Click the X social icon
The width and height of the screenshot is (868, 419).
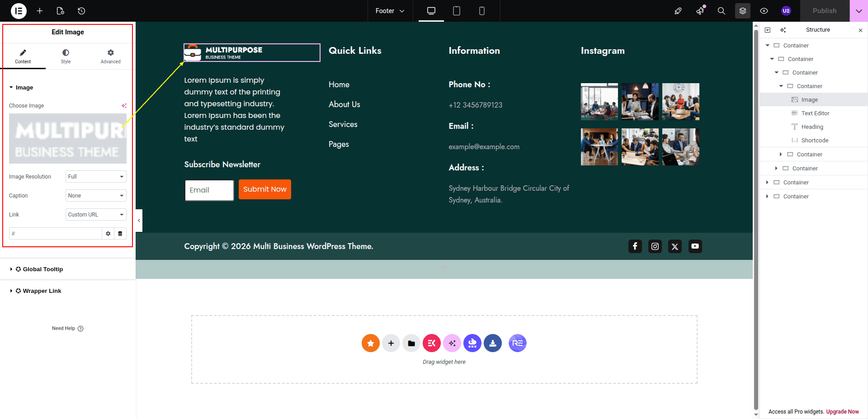(x=675, y=246)
